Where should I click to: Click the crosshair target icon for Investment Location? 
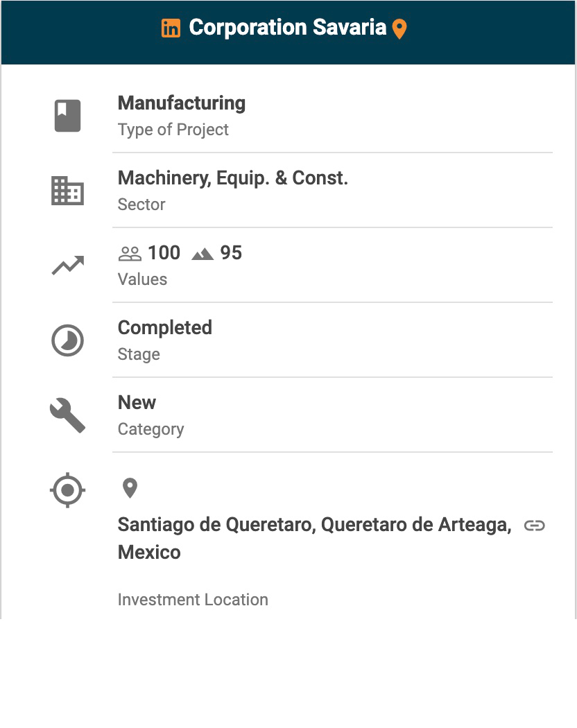68,490
